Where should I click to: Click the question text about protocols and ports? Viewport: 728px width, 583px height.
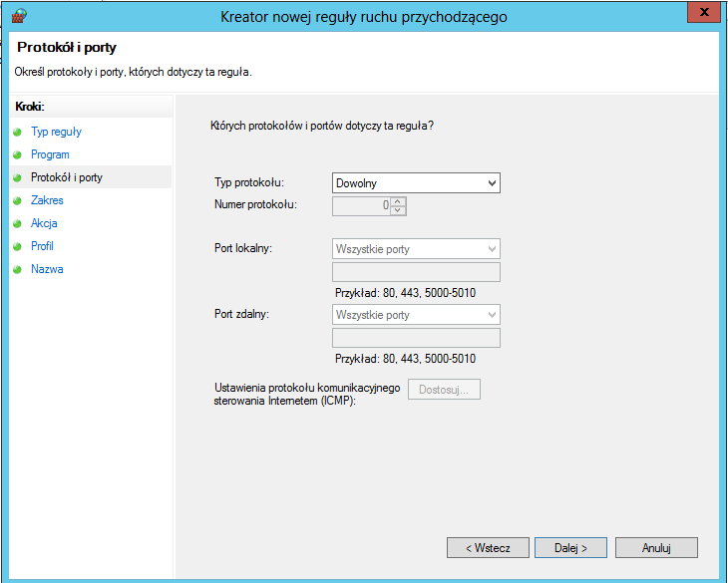pyautogui.click(x=322, y=126)
